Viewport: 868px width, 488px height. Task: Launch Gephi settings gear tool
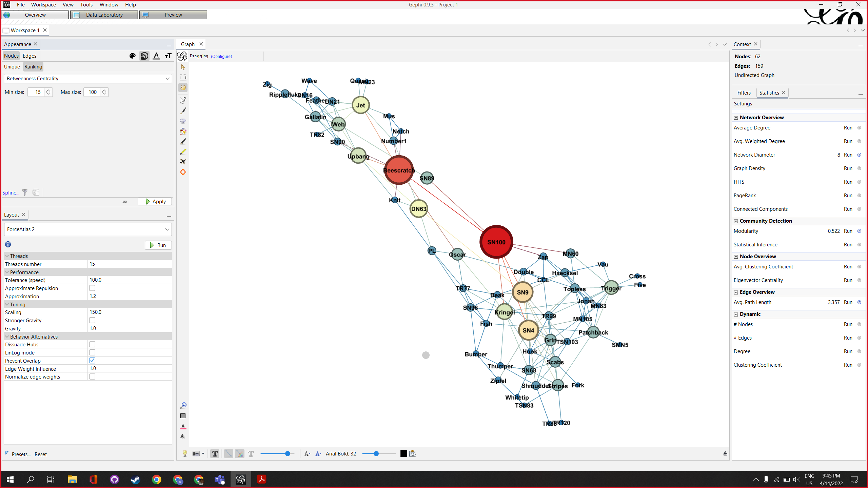coord(183,172)
